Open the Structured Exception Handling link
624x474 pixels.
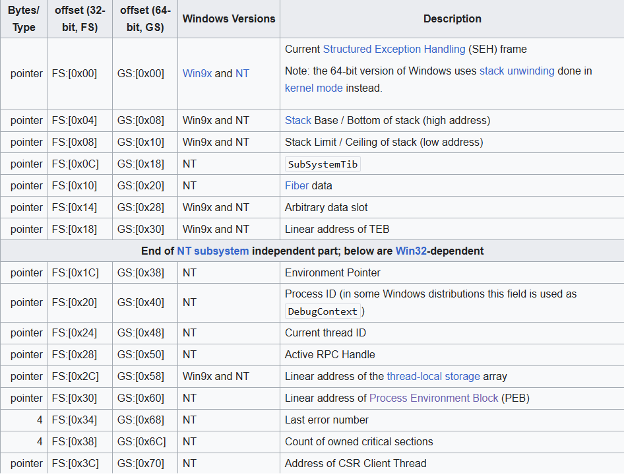point(394,49)
